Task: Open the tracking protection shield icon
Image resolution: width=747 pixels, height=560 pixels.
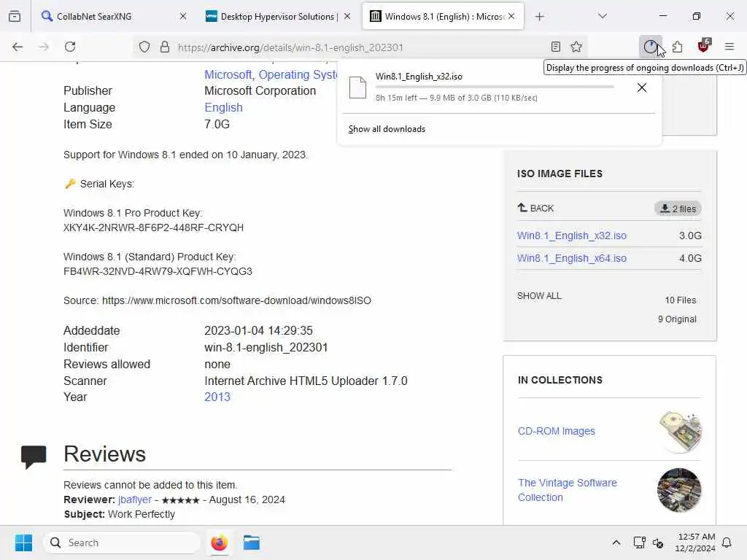Action: click(x=144, y=47)
